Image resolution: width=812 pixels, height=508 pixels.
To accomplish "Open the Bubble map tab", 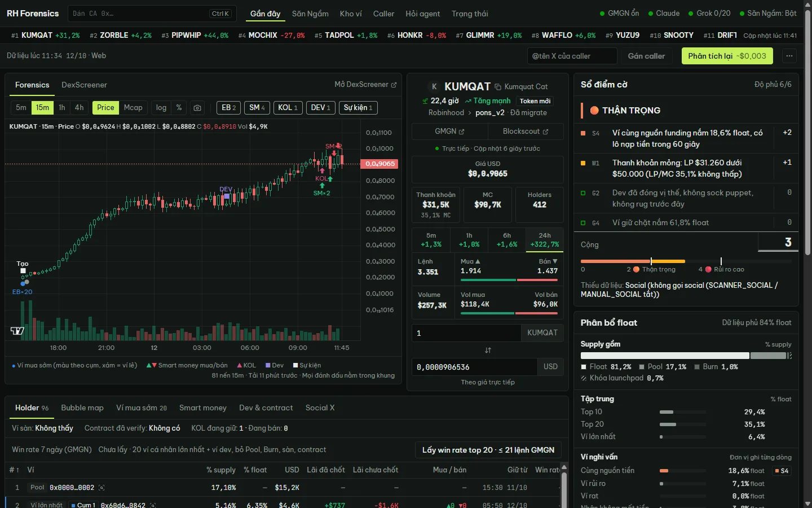I will click(82, 408).
